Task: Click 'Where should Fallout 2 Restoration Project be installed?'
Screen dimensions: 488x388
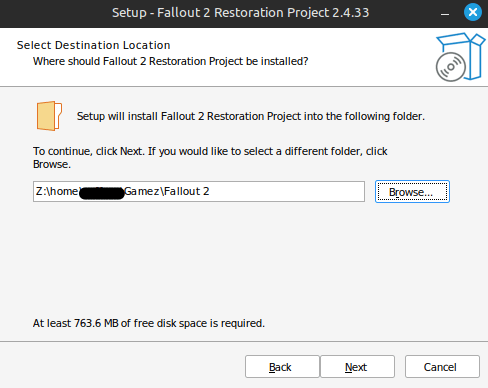Action: coord(171,61)
